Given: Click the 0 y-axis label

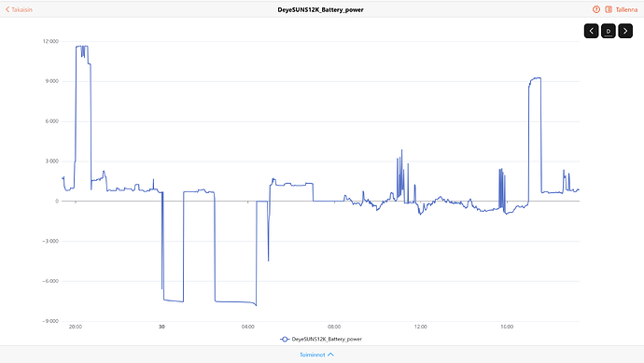Looking at the screenshot, I should tap(57, 202).
